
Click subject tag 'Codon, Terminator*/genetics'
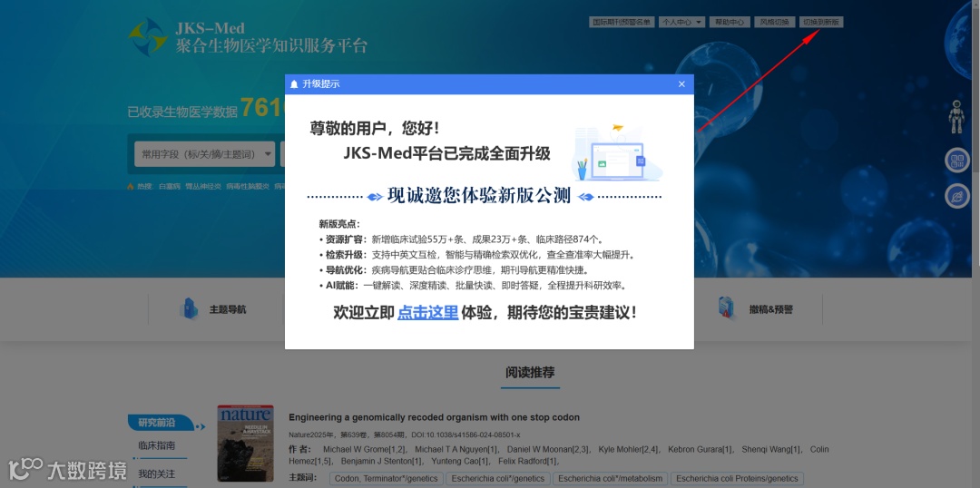[387, 479]
